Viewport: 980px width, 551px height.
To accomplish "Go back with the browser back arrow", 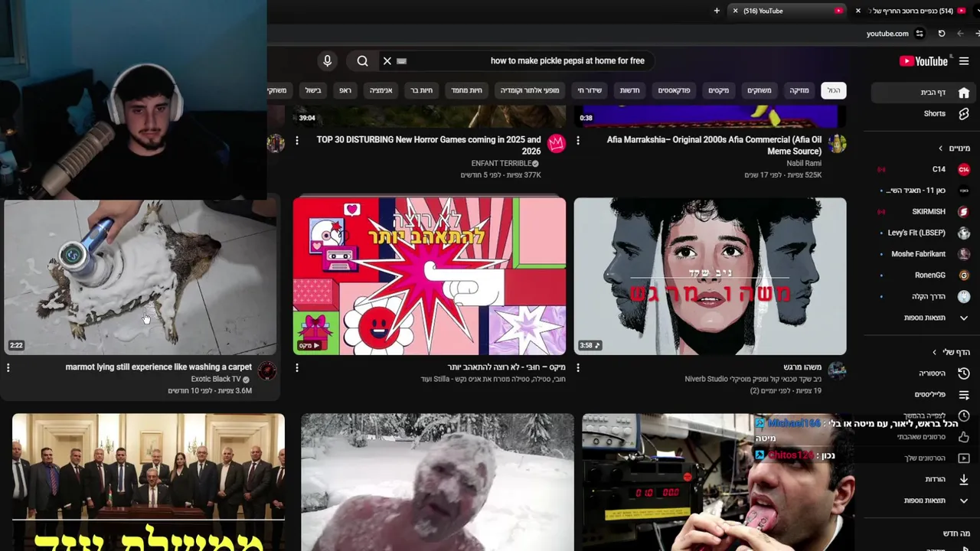I will point(960,34).
